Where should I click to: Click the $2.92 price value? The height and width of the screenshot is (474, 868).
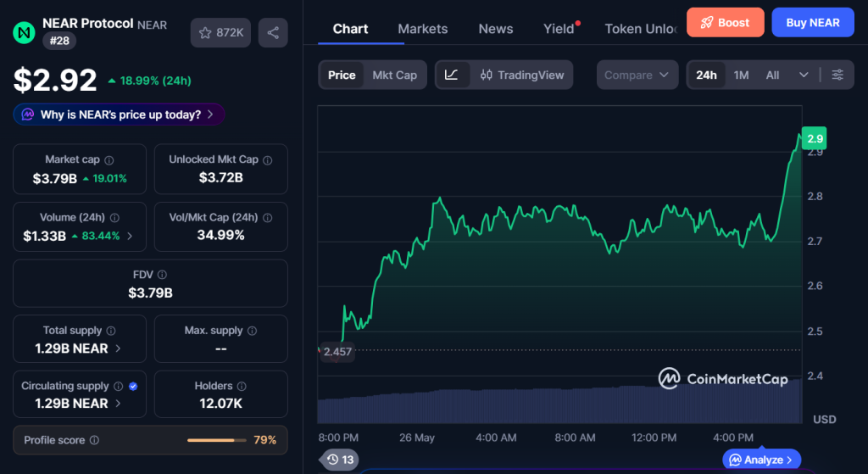coord(55,81)
